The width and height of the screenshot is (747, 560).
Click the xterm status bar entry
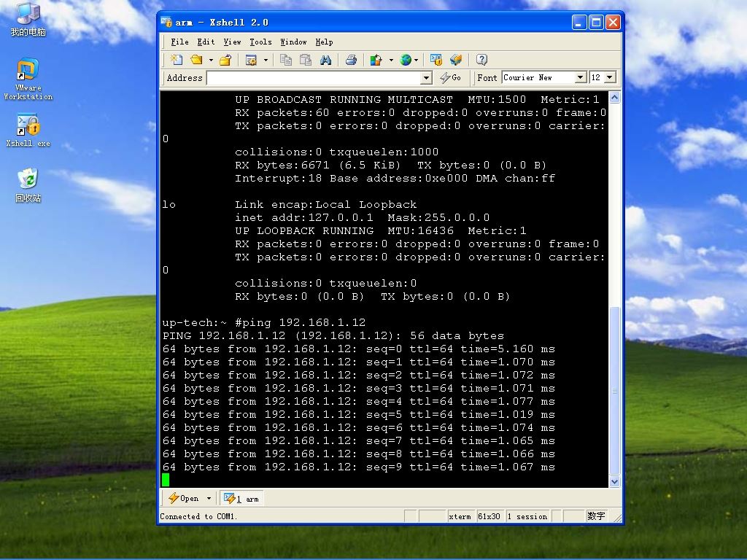coord(460,516)
